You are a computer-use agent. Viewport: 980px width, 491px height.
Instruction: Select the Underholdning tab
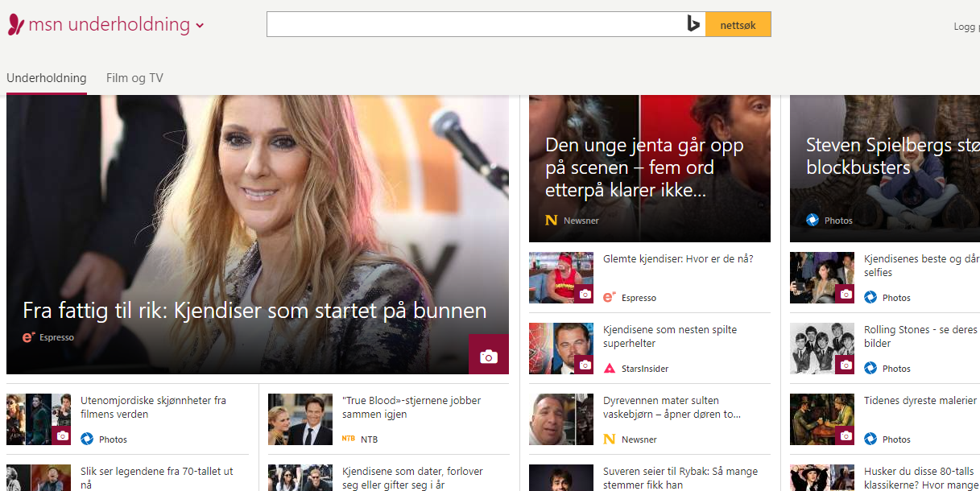point(46,77)
